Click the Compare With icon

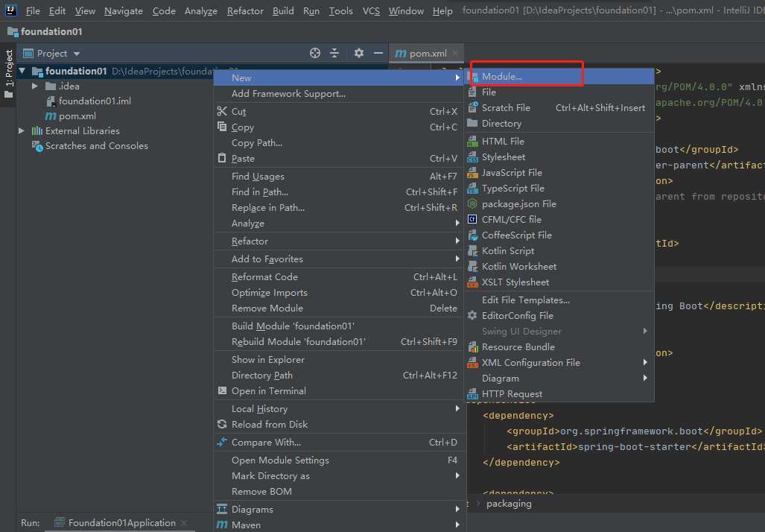point(222,442)
